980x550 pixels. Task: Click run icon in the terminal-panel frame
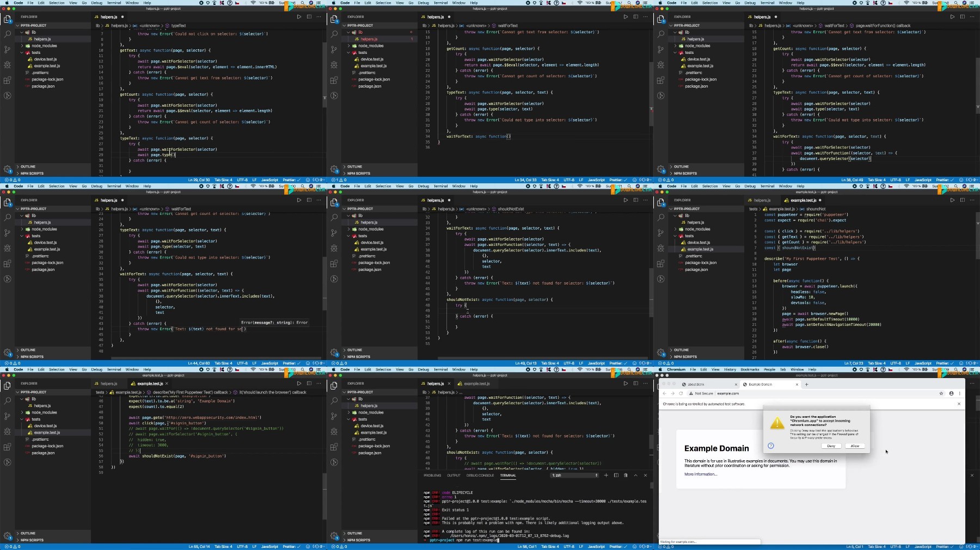pos(626,384)
